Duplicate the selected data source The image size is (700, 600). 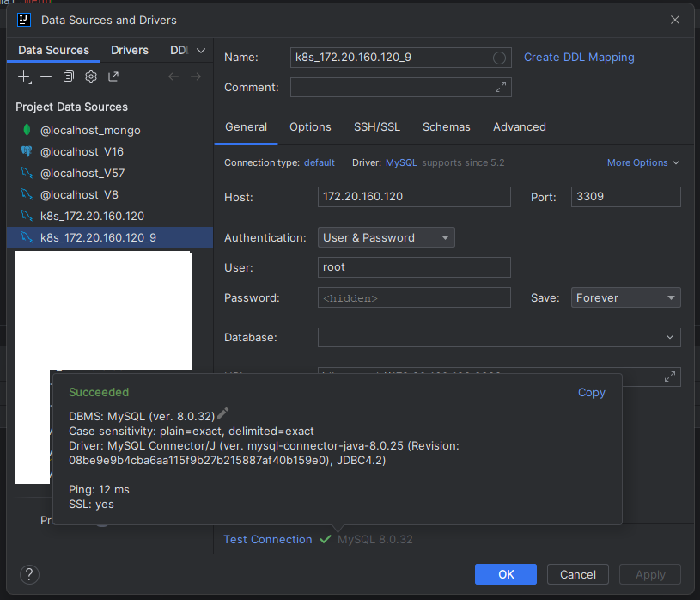click(69, 77)
